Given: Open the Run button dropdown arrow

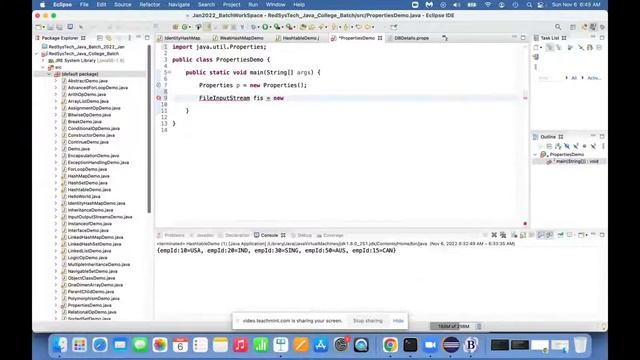Looking at the screenshot, I should [271, 27].
